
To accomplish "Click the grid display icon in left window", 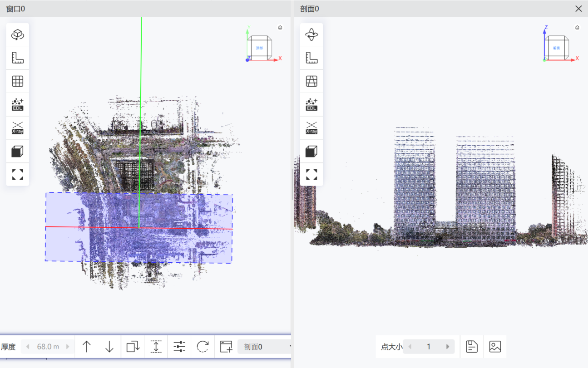I will point(17,81).
